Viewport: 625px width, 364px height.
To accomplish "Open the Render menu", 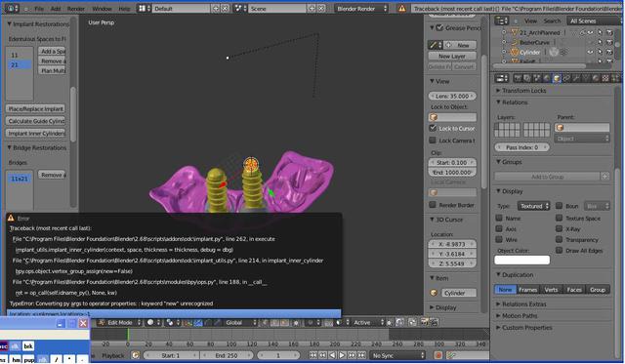I will (x=76, y=9).
